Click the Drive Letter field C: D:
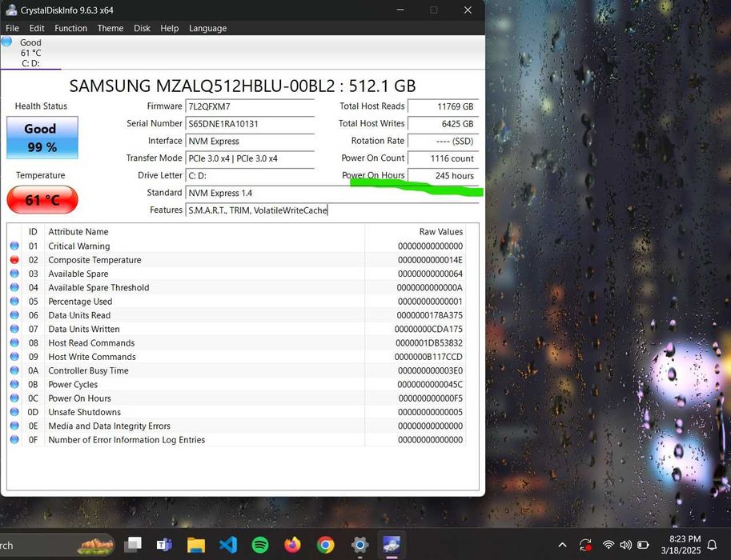 click(x=250, y=175)
